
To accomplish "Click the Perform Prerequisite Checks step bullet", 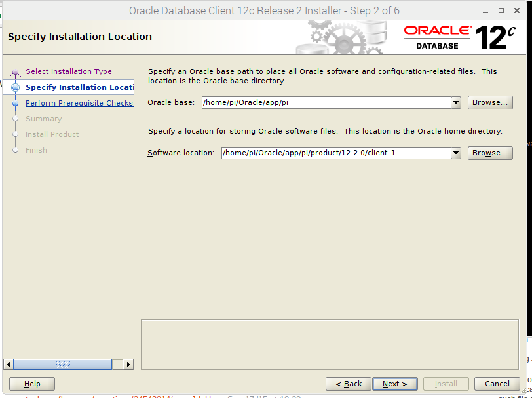I will 15,103.
